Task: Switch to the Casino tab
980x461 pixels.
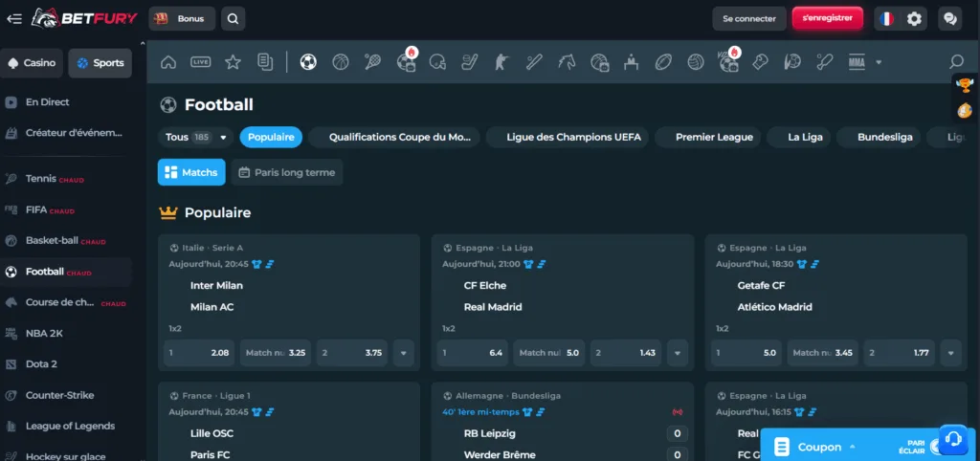Action: (32, 63)
